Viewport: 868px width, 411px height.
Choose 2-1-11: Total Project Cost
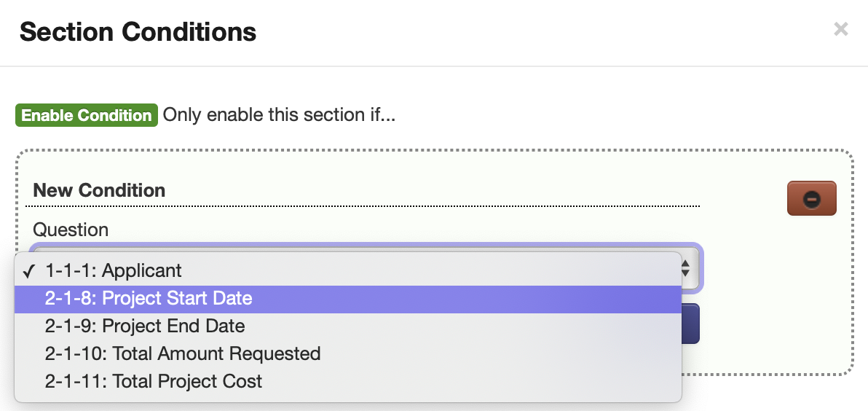pos(154,381)
